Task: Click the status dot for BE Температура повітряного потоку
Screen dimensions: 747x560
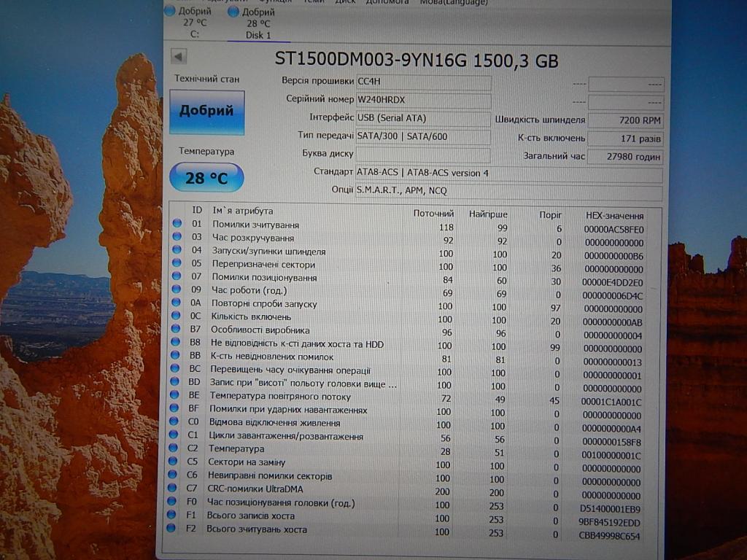Action: click(174, 394)
